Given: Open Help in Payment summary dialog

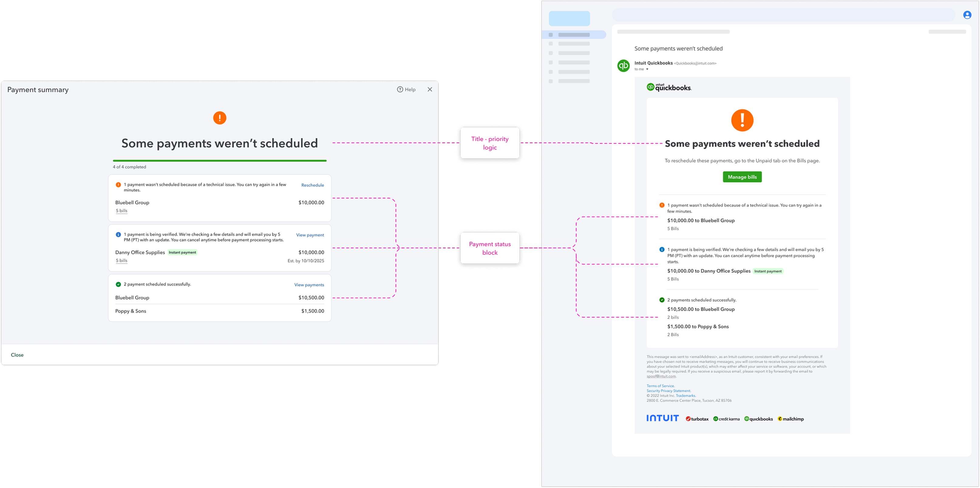Looking at the screenshot, I should pyautogui.click(x=406, y=89).
